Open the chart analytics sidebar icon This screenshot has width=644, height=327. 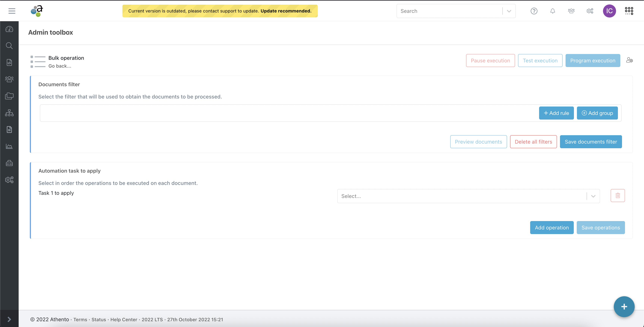9,146
